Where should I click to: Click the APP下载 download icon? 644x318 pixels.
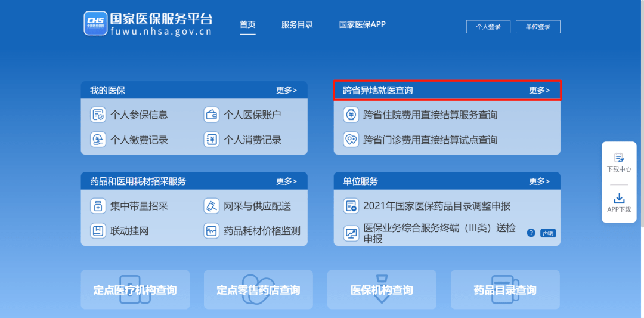click(x=619, y=199)
